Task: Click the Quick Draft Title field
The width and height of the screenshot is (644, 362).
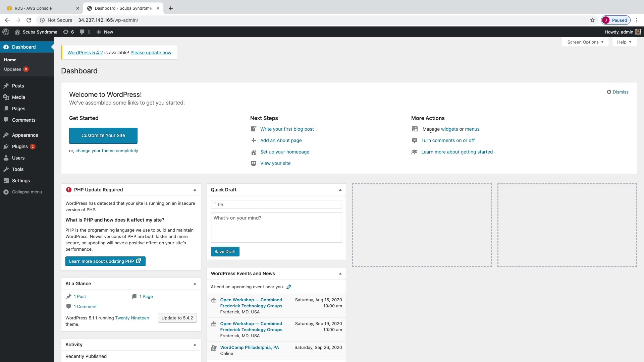Action: [x=276, y=204]
